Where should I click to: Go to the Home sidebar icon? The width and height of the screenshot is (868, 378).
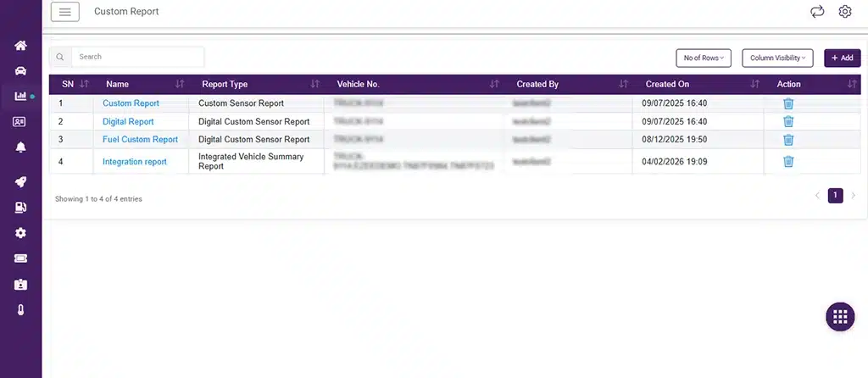(x=20, y=46)
